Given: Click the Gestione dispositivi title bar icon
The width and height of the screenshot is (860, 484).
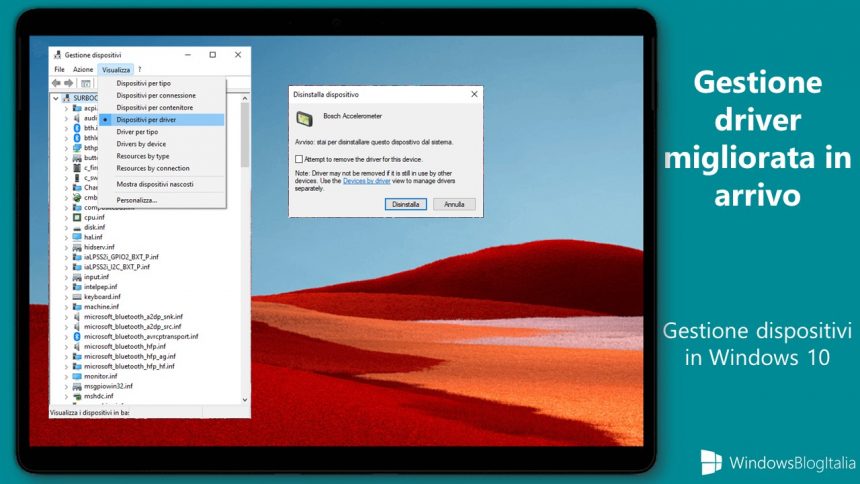Looking at the screenshot, I should 55,55.
